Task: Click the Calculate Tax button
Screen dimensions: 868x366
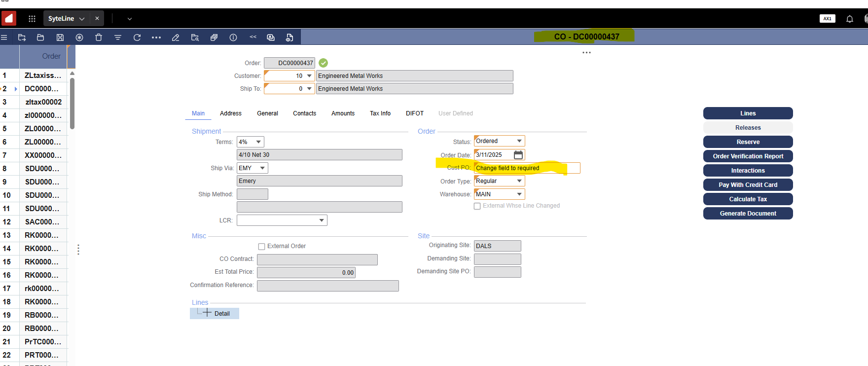Action: pyautogui.click(x=748, y=199)
